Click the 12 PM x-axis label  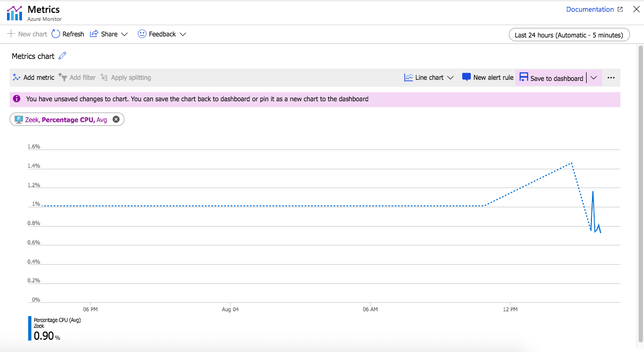point(510,310)
